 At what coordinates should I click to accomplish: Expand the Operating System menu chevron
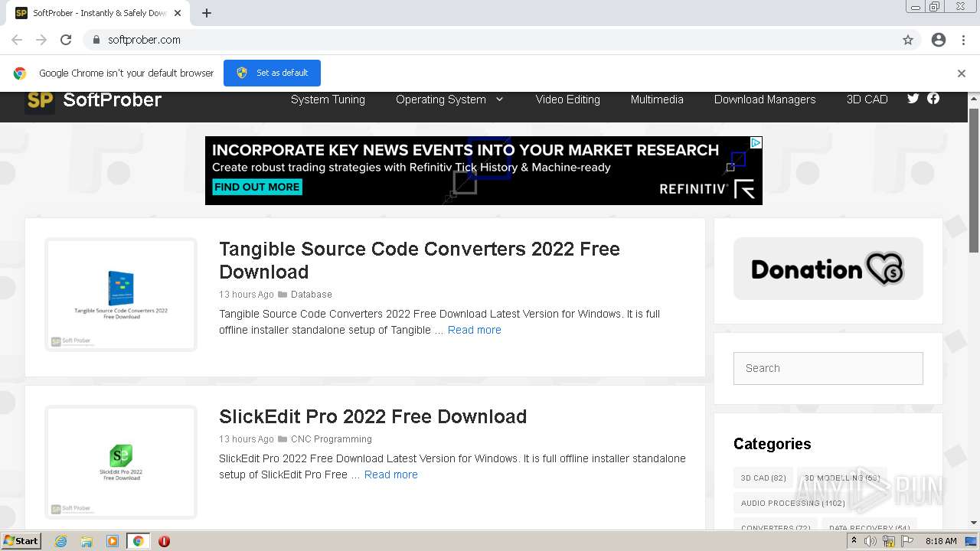pos(500,99)
